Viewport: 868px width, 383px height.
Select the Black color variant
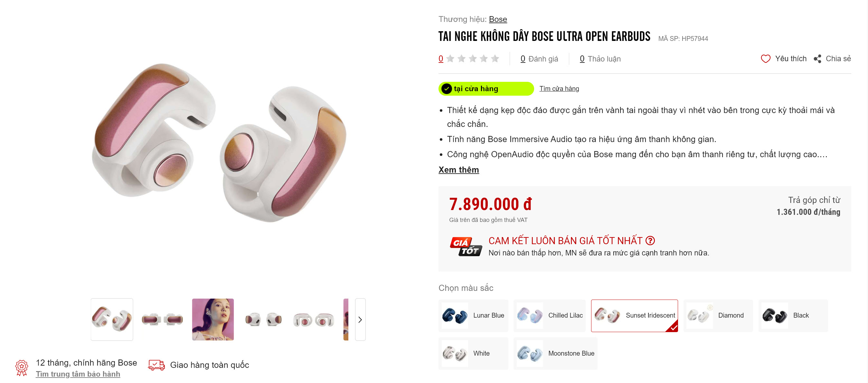pyautogui.click(x=793, y=316)
